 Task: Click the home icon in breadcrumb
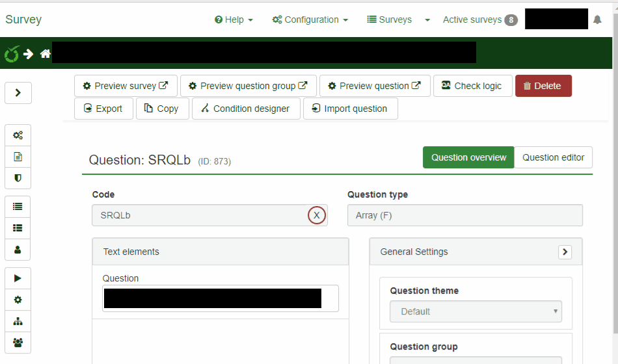tap(45, 54)
